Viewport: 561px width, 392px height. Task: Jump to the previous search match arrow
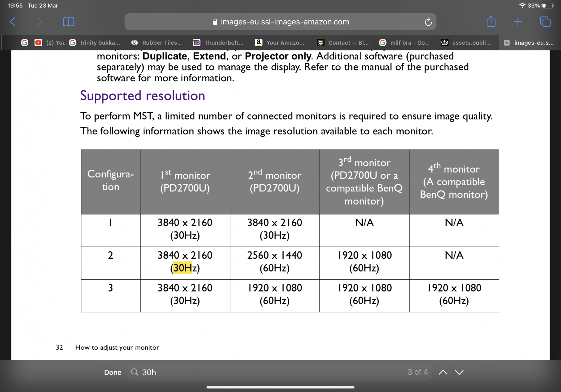click(443, 372)
